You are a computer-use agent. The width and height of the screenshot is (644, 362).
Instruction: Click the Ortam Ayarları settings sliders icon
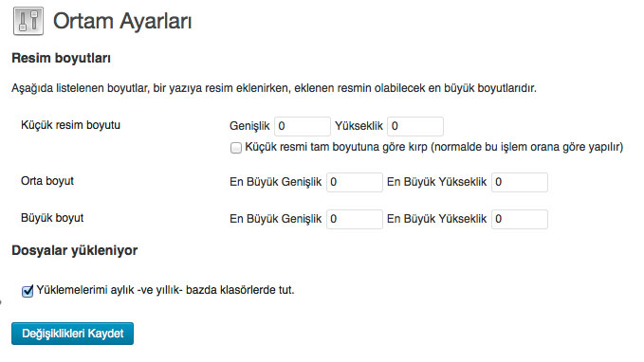coord(28,21)
